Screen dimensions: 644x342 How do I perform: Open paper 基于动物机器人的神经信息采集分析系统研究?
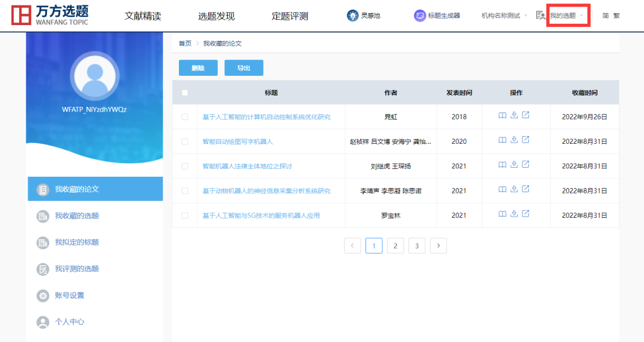(x=266, y=191)
